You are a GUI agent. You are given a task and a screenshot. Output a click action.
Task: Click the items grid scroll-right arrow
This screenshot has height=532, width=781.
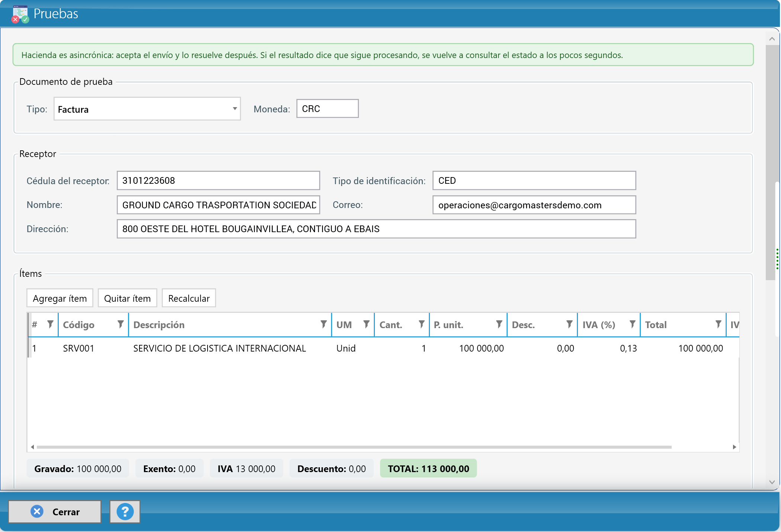tap(735, 447)
